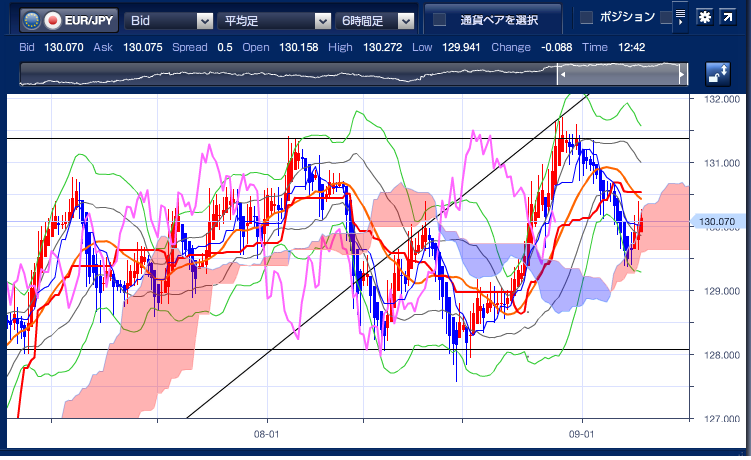The height and width of the screenshot is (460, 751).
Task: Click the Euro flag icon
Action: pyautogui.click(x=32, y=21)
